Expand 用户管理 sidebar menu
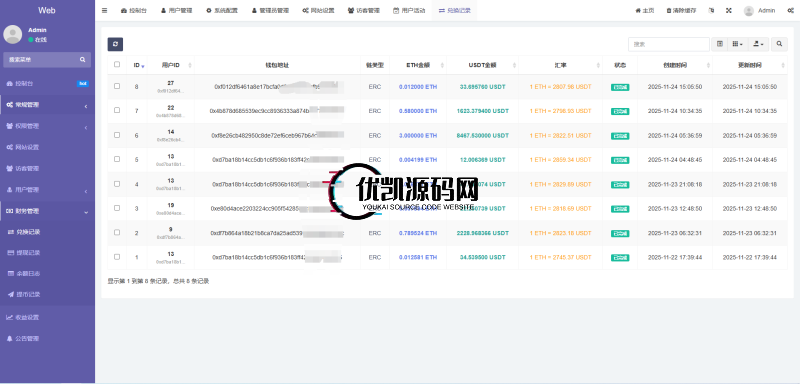The image size is (800, 384). [x=47, y=190]
